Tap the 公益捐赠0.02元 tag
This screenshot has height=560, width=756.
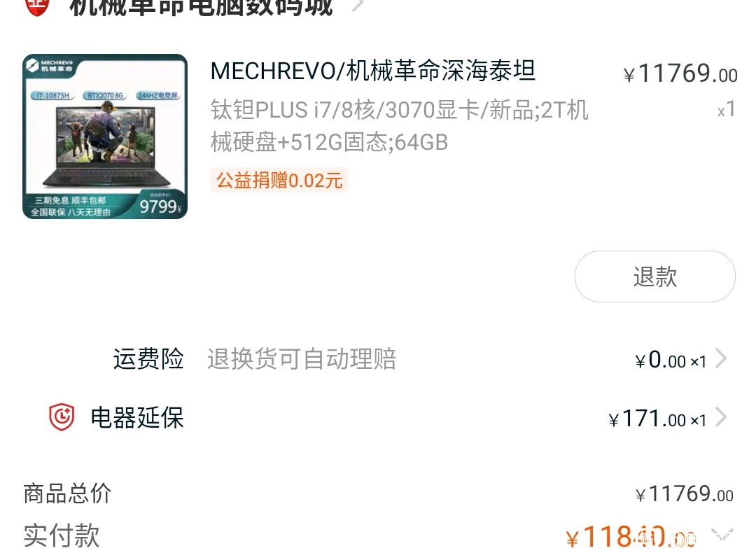pyautogui.click(x=279, y=181)
